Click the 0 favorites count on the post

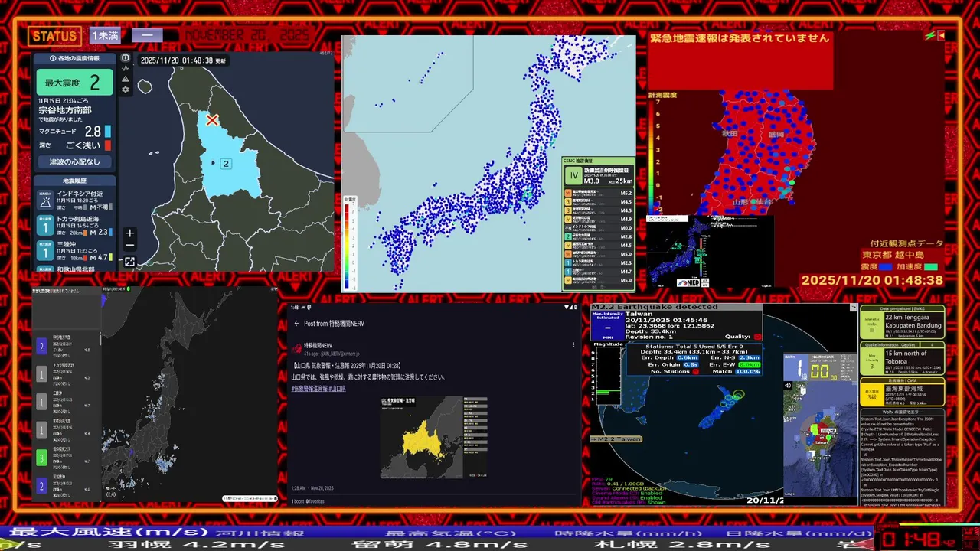(x=317, y=501)
